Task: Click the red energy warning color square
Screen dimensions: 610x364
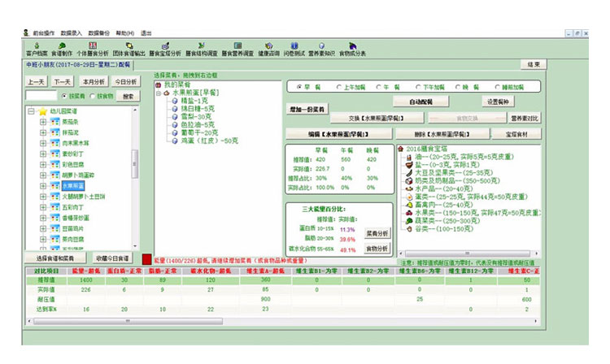Action: click(x=147, y=260)
